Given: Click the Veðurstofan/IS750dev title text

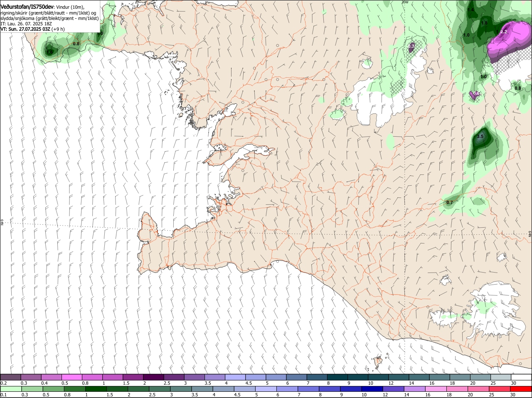Looking at the screenshot, I should point(27,7).
